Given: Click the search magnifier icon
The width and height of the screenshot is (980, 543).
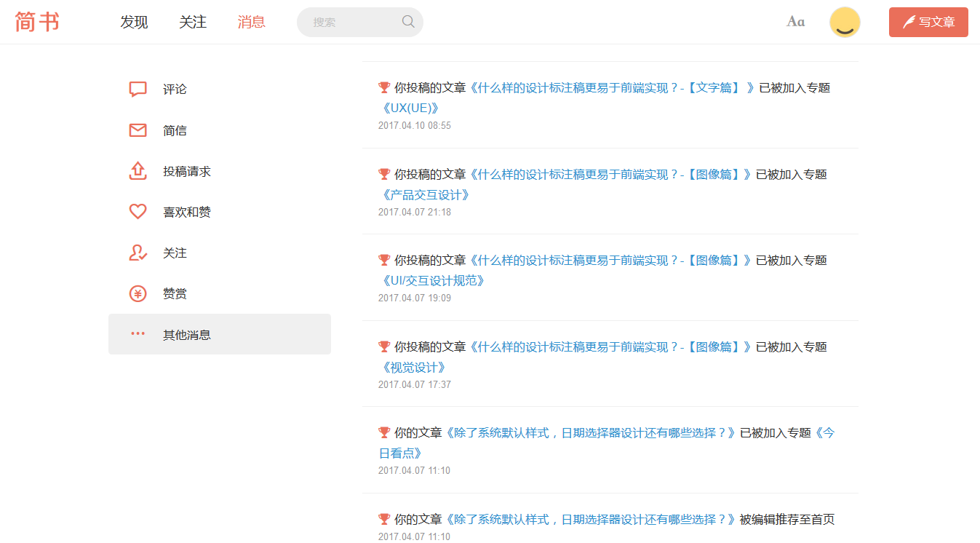Looking at the screenshot, I should click(x=408, y=22).
